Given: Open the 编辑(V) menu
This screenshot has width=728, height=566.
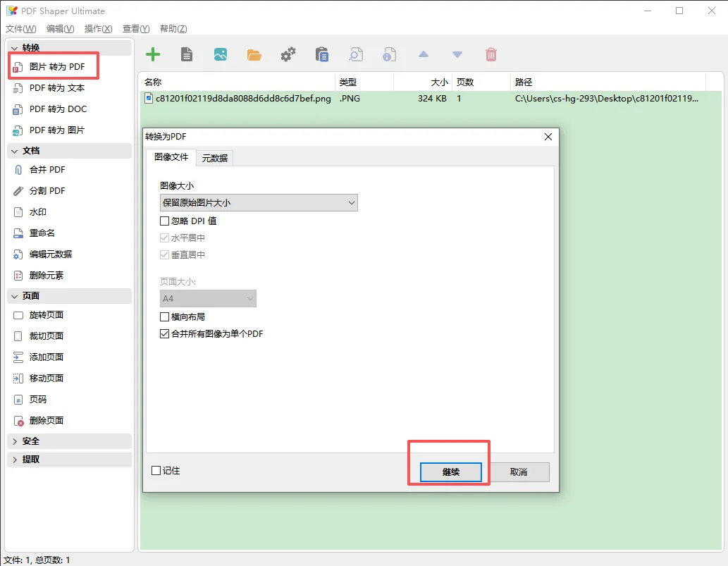Looking at the screenshot, I should tap(61, 29).
